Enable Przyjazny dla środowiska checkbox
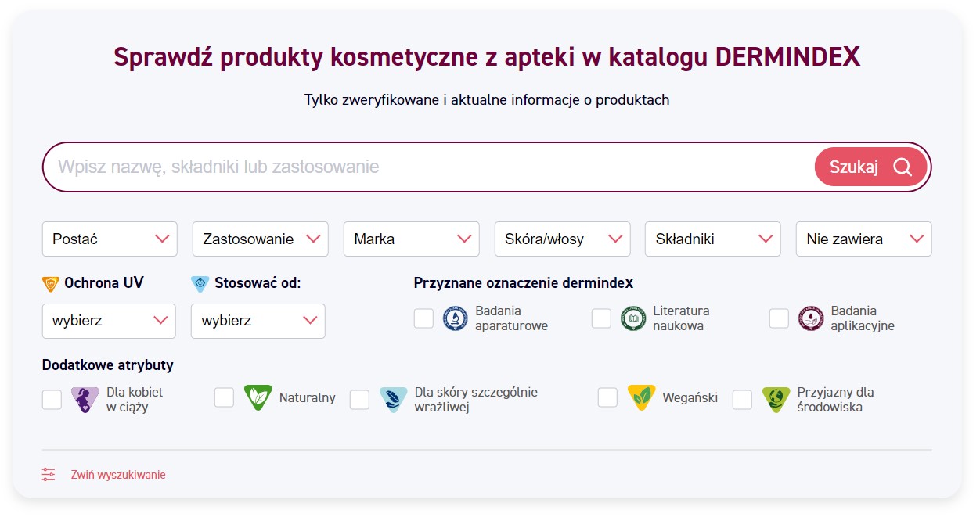Image resolution: width=980 pixels, height=521 pixels. coord(742,400)
